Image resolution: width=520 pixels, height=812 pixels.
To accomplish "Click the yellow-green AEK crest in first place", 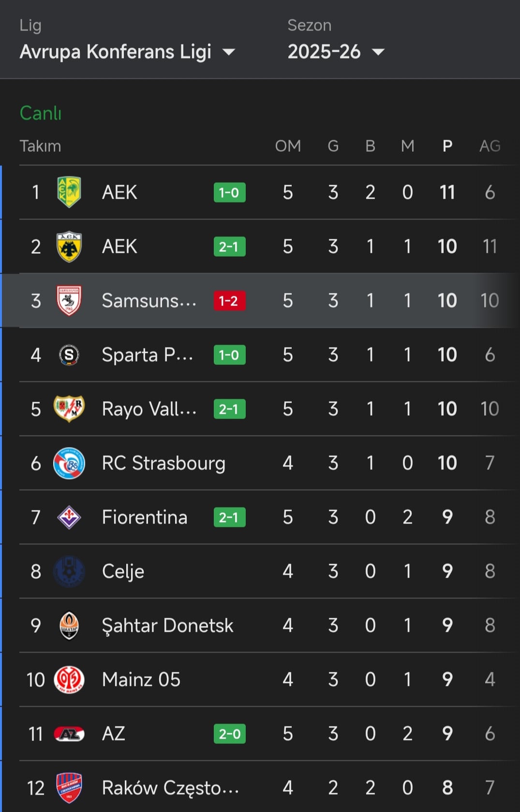I will click(69, 192).
